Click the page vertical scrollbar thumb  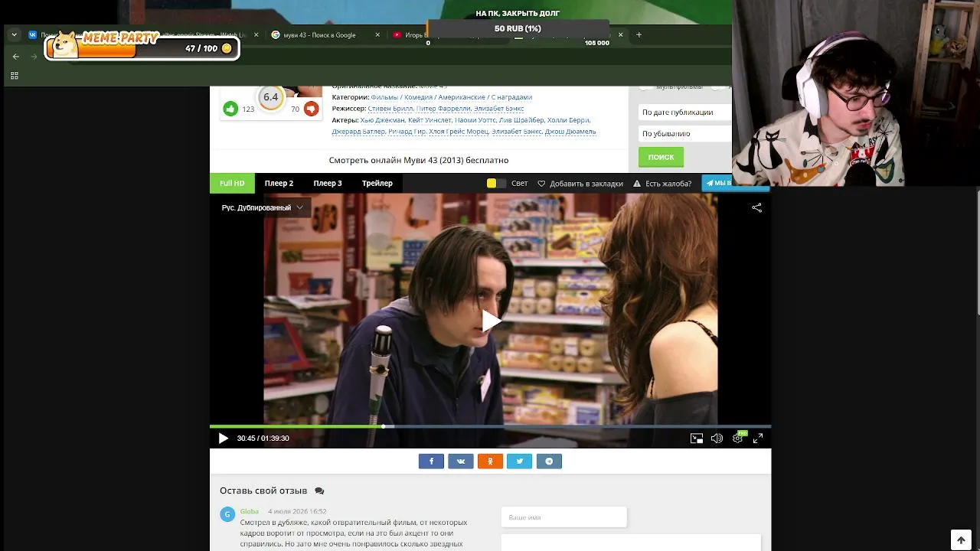[978, 253]
